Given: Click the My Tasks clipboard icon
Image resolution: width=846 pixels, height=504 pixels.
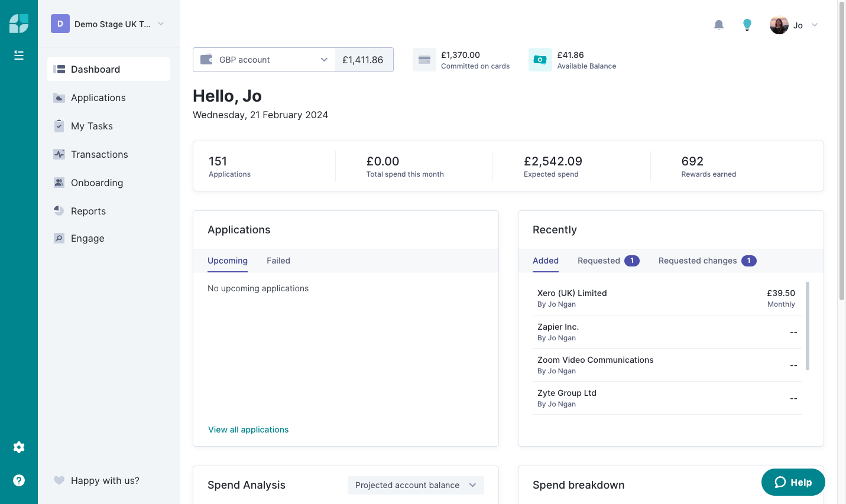Looking at the screenshot, I should coord(59,126).
